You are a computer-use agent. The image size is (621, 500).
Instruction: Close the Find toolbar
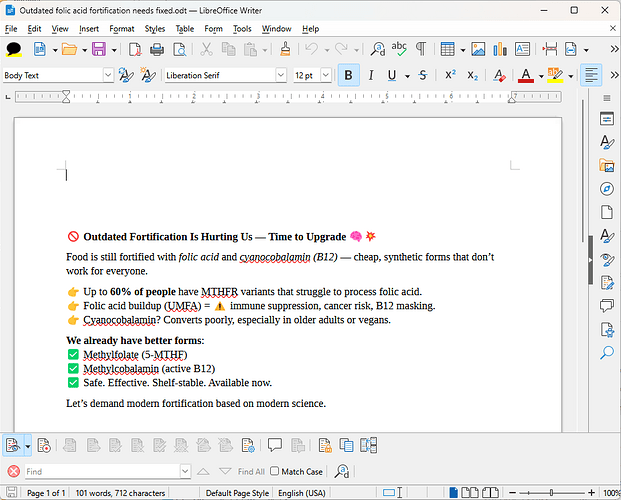[13, 471]
